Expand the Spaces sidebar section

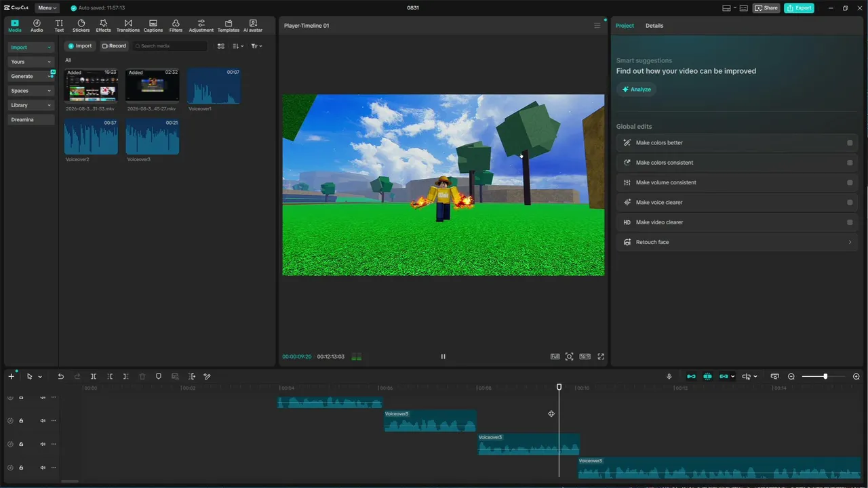[31, 91]
